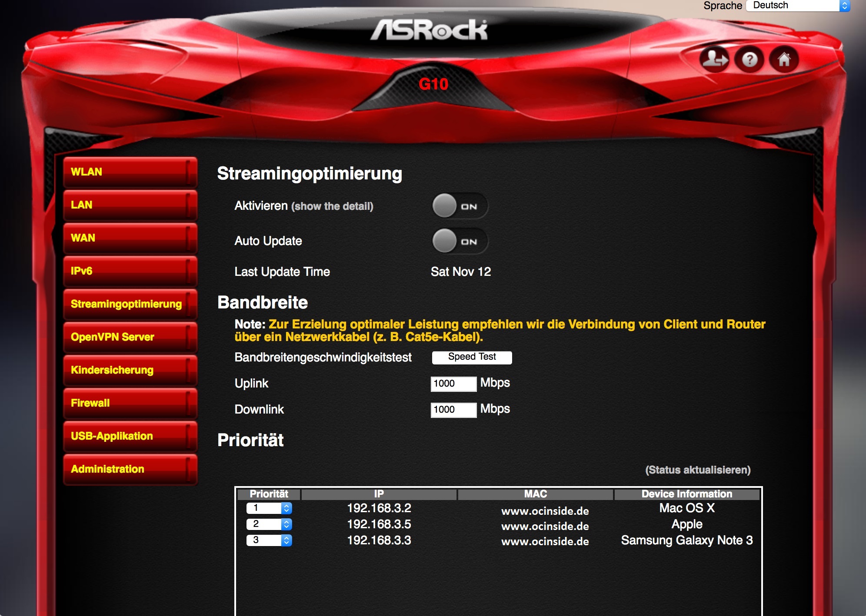Open the OpenVPN Server menu
866x616 pixels.
point(130,337)
